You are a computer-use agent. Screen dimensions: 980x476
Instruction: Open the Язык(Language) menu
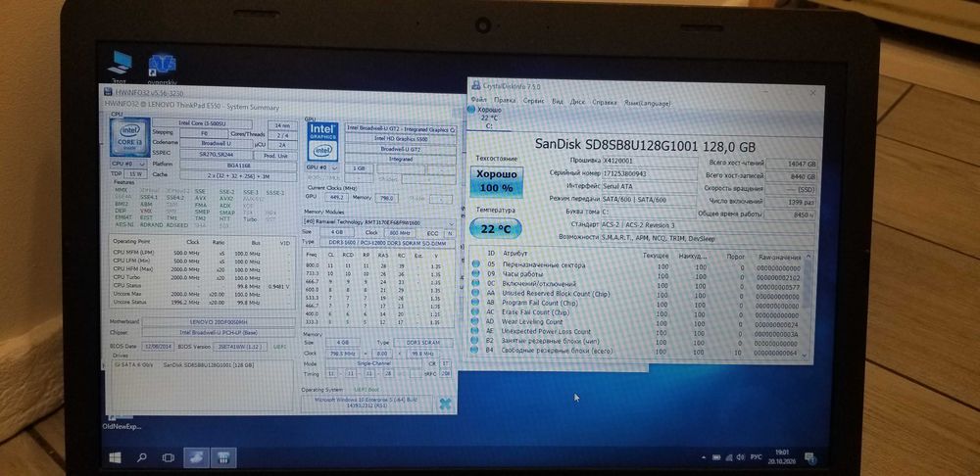pyautogui.click(x=646, y=103)
